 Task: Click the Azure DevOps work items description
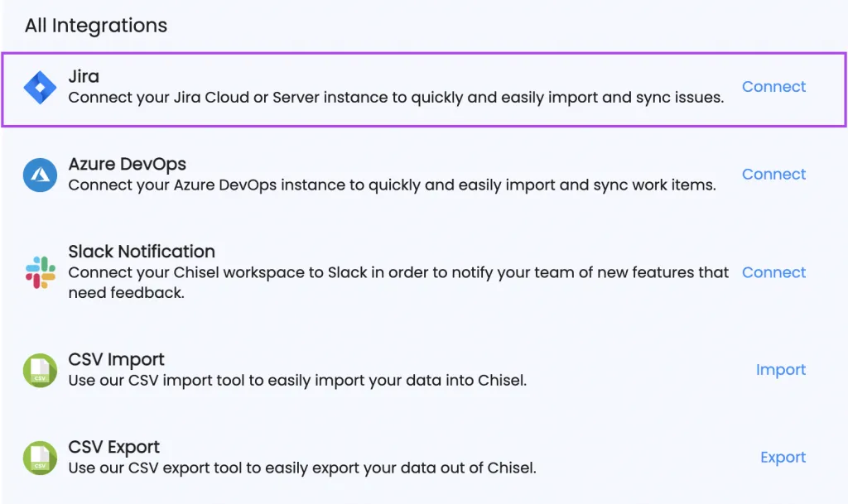392,185
